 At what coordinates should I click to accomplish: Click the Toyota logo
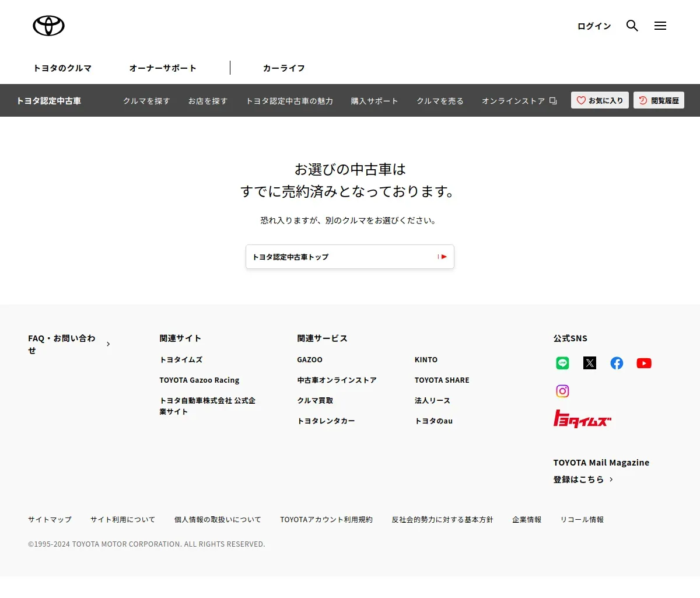pyautogui.click(x=48, y=26)
